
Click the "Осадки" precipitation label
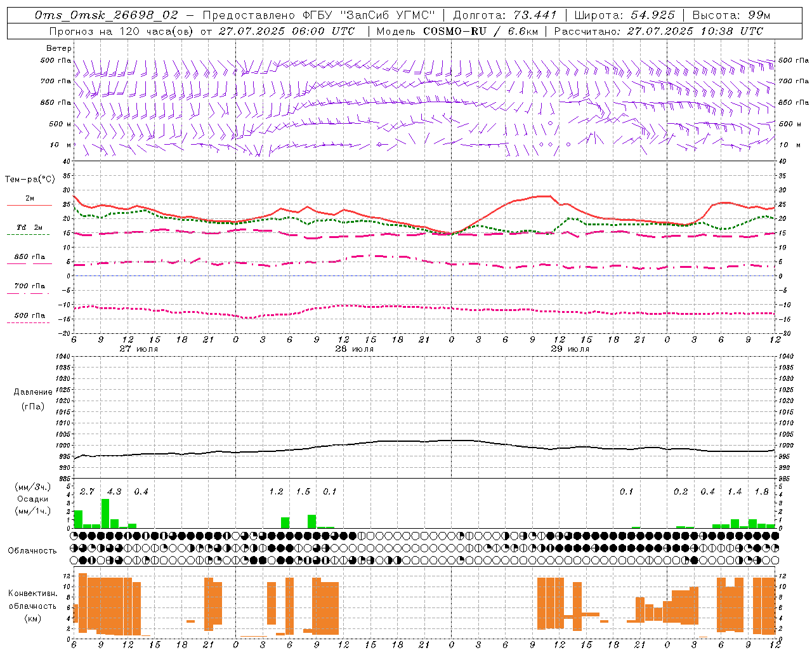tap(33, 499)
